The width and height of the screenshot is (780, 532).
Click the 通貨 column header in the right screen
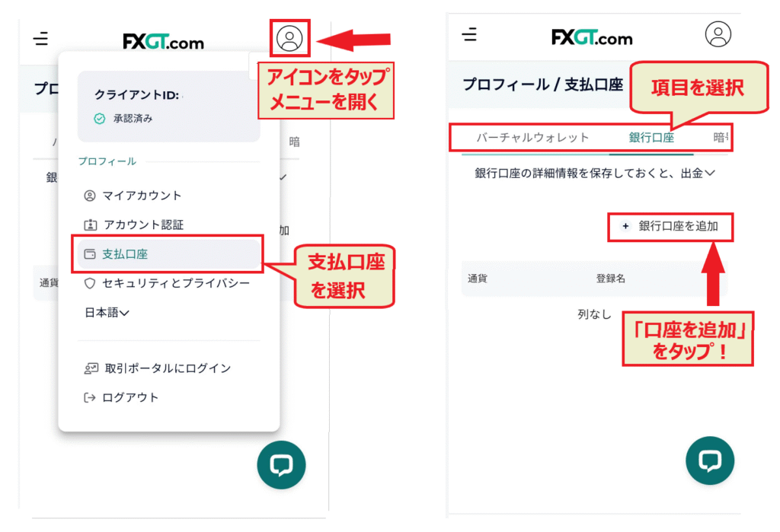478,279
